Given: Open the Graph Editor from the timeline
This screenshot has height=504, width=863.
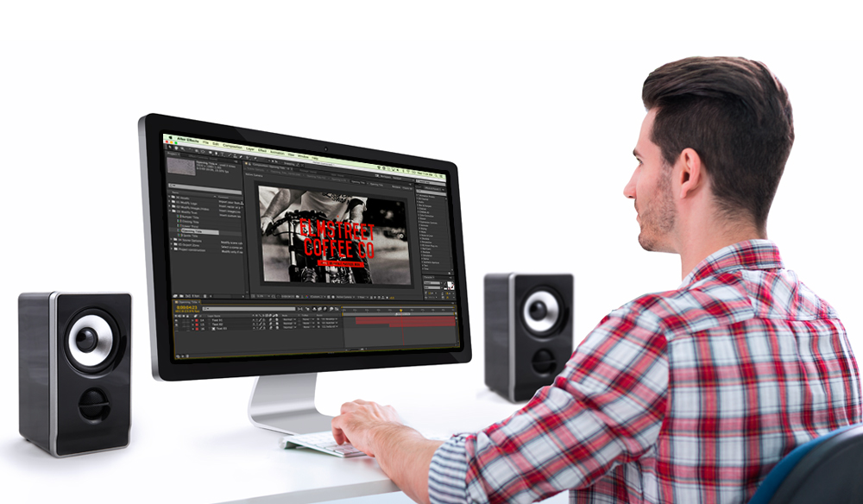Looking at the screenshot, I should [337, 309].
